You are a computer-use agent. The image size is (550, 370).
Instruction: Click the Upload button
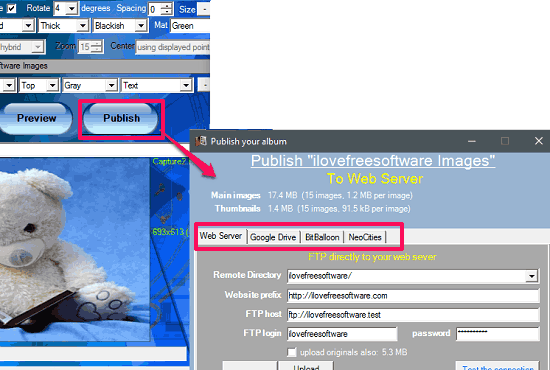tap(306, 366)
